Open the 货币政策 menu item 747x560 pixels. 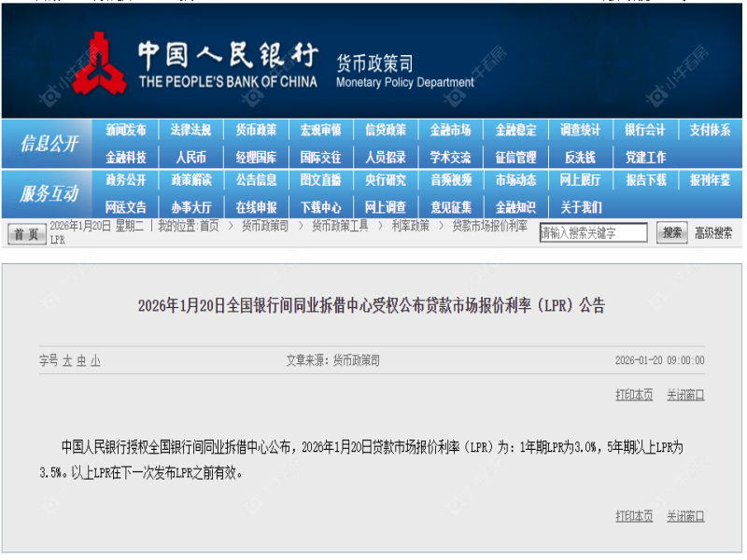[254, 130]
